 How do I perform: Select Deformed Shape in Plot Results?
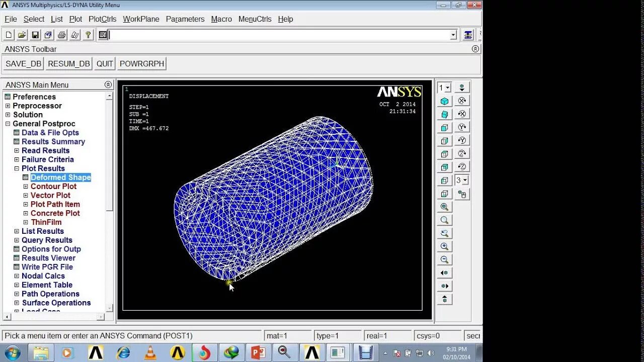(x=60, y=177)
